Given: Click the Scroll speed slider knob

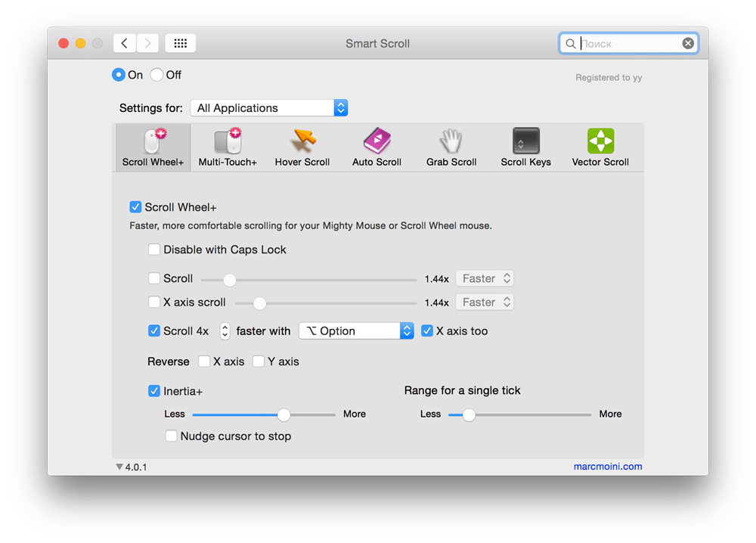Looking at the screenshot, I should [230, 280].
